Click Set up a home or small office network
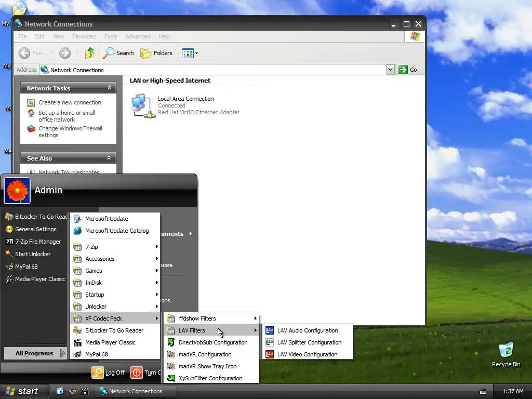Viewport: 532px width, 399px height. coord(66,116)
